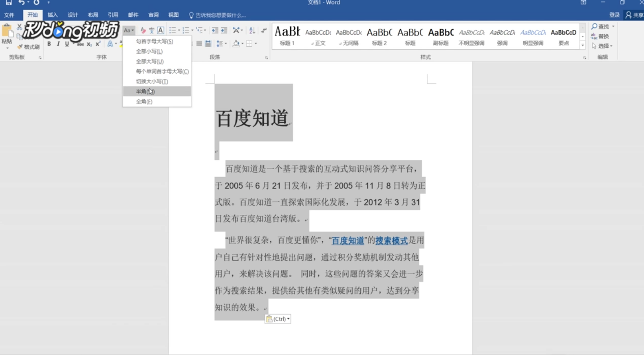This screenshot has width=644, height=355.
Task: Click the Decrease Indent icon
Action: [x=215, y=30]
